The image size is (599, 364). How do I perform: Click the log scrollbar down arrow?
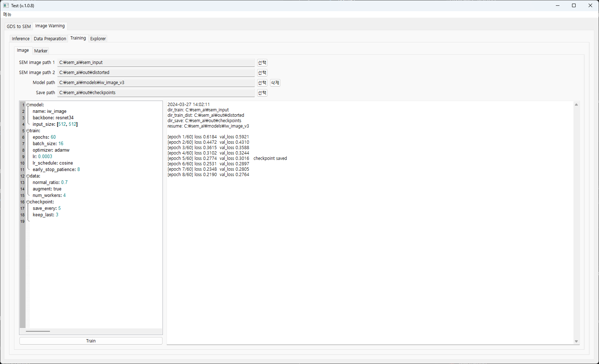[x=576, y=341]
